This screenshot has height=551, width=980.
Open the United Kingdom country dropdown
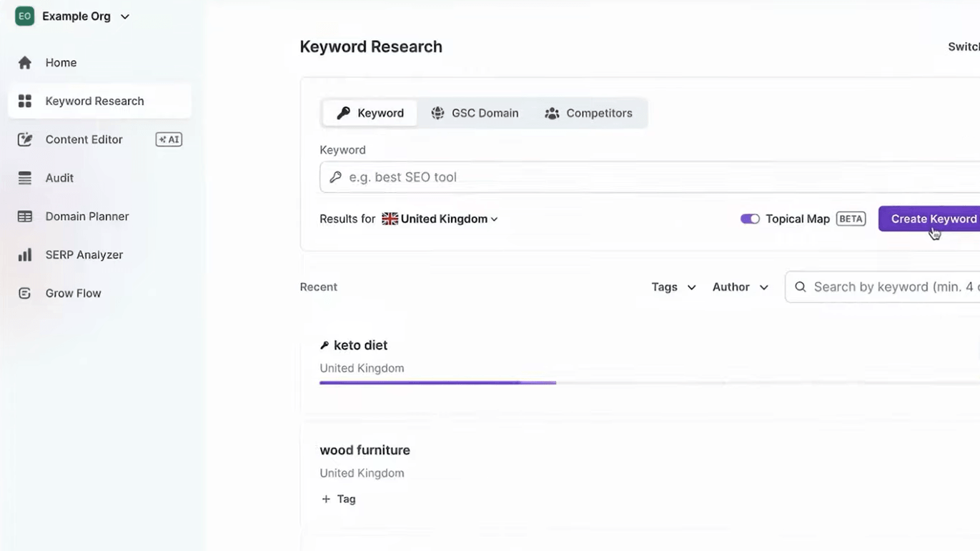tap(440, 219)
